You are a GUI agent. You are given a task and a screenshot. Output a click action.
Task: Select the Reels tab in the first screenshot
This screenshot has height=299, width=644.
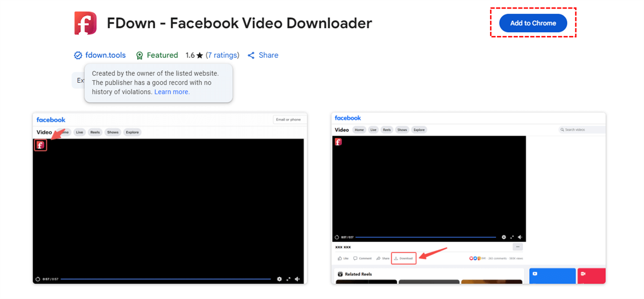tap(95, 132)
